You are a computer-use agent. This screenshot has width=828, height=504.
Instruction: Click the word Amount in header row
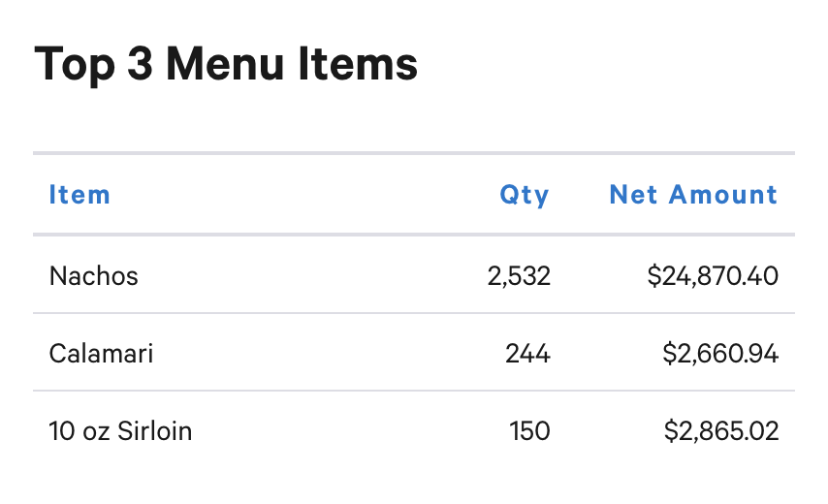(723, 195)
